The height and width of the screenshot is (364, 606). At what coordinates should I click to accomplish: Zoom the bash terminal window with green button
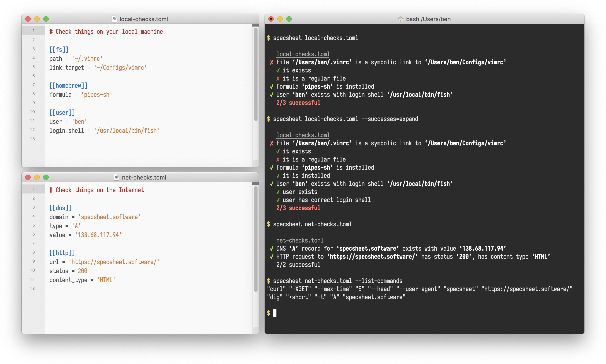[x=289, y=19]
